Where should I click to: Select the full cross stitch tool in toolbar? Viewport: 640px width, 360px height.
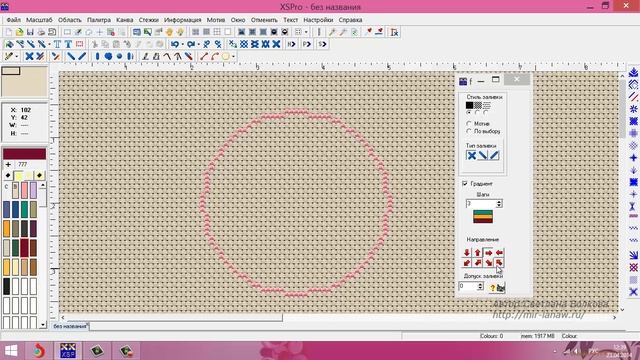(29, 56)
